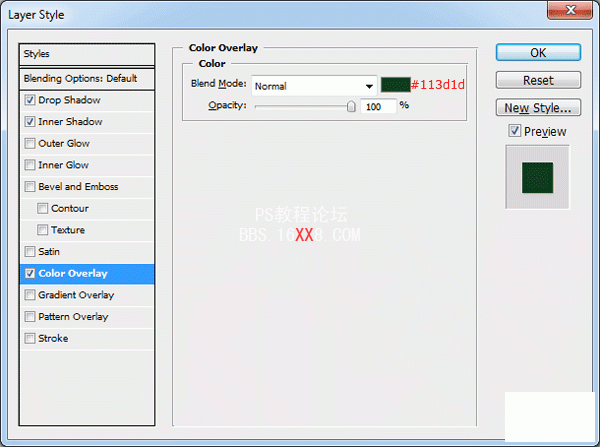Screen dimensions: 600x447
Task: Select Blending Options: Default
Action: coord(87,79)
